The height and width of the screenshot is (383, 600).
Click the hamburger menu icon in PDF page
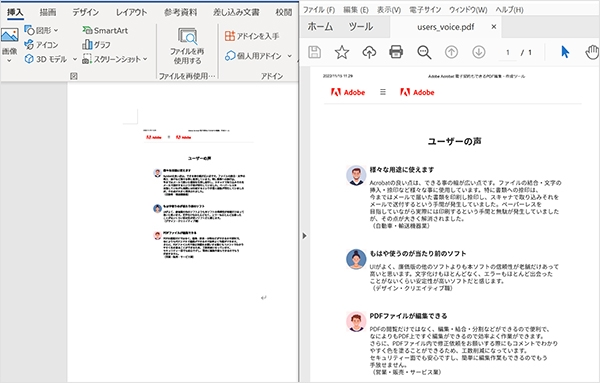(383, 92)
